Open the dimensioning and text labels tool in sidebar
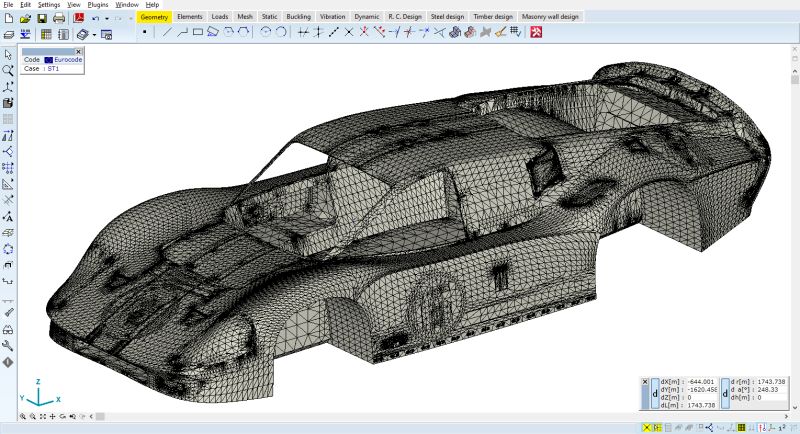The image size is (800, 434). [8, 217]
